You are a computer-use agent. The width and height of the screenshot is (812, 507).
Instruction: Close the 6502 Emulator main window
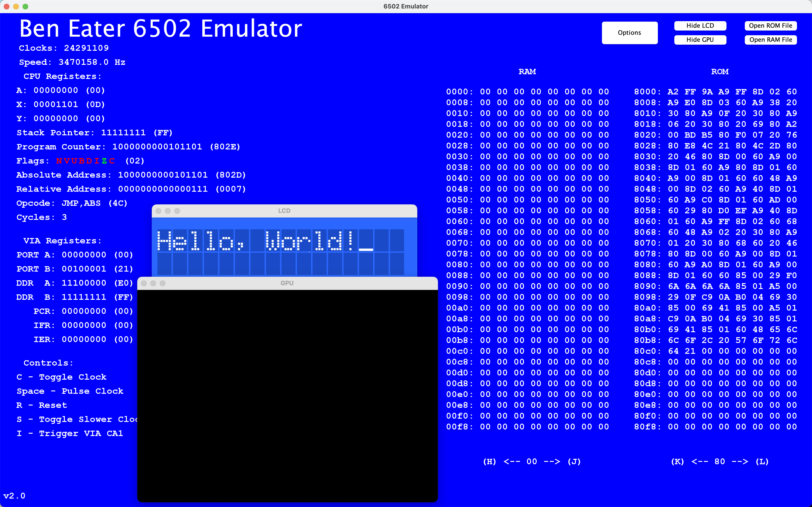pos(6,6)
